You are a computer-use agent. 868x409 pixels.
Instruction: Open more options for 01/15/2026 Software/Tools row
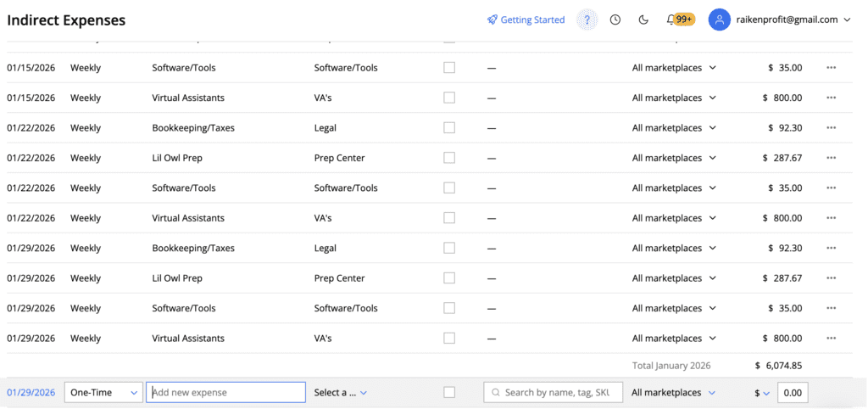831,68
